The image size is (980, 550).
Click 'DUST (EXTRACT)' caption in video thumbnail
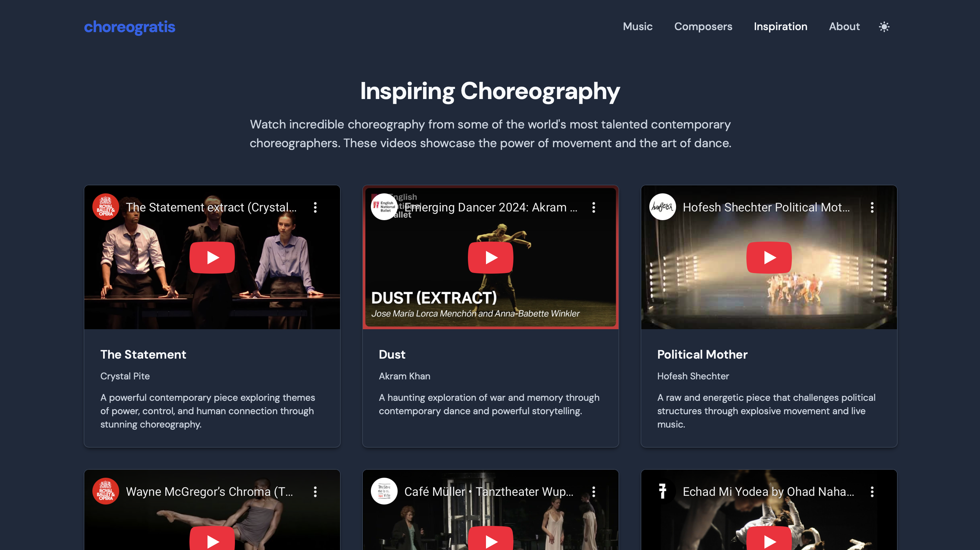tap(434, 298)
